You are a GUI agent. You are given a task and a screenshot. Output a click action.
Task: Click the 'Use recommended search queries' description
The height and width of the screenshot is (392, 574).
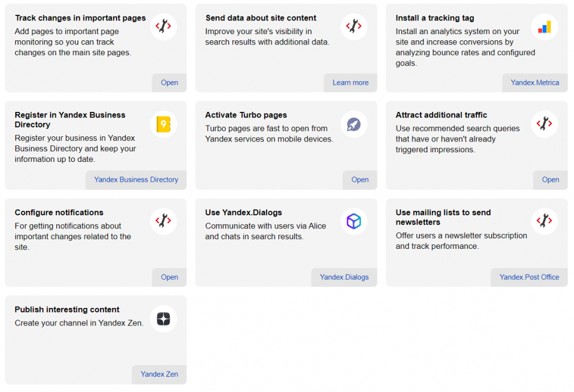pos(457,139)
